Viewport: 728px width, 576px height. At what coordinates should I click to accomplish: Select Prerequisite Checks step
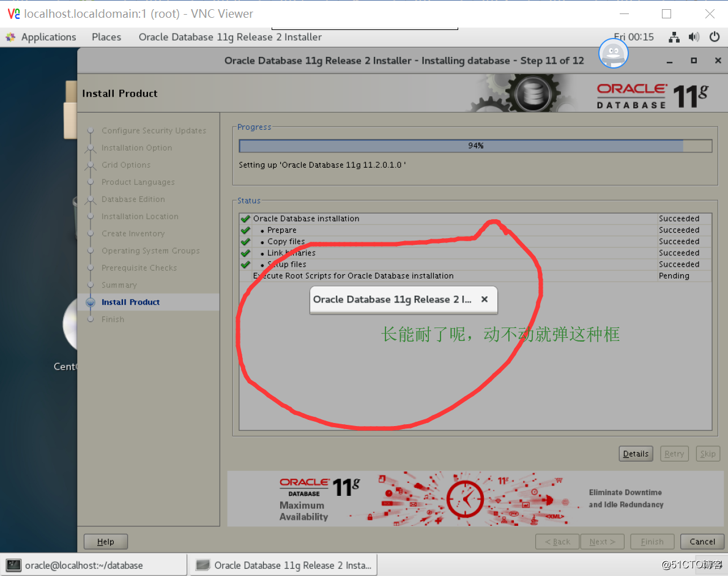[139, 268]
